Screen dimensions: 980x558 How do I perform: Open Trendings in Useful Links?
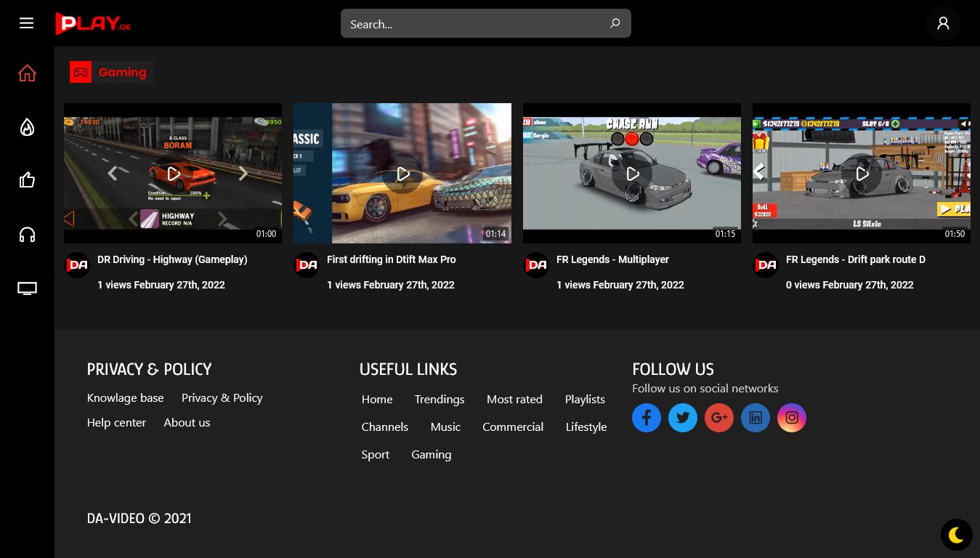point(440,399)
